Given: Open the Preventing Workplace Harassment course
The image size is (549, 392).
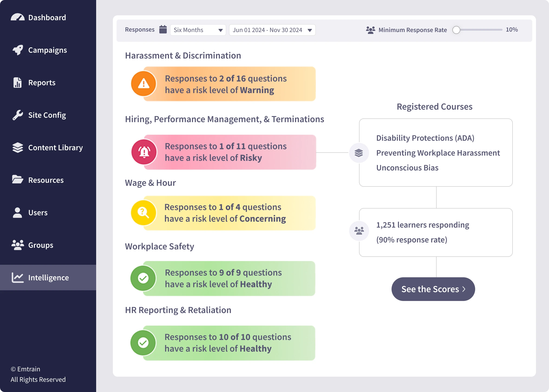Looking at the screenshot, I should [x=438, y=153].
